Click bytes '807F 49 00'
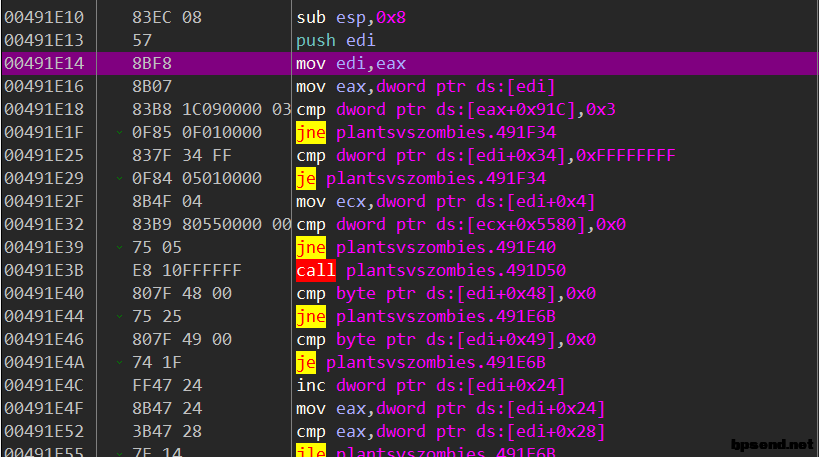 [x=182, y=339]
